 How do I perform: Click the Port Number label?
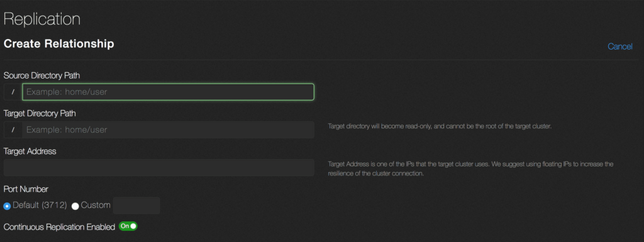(26, 189)
